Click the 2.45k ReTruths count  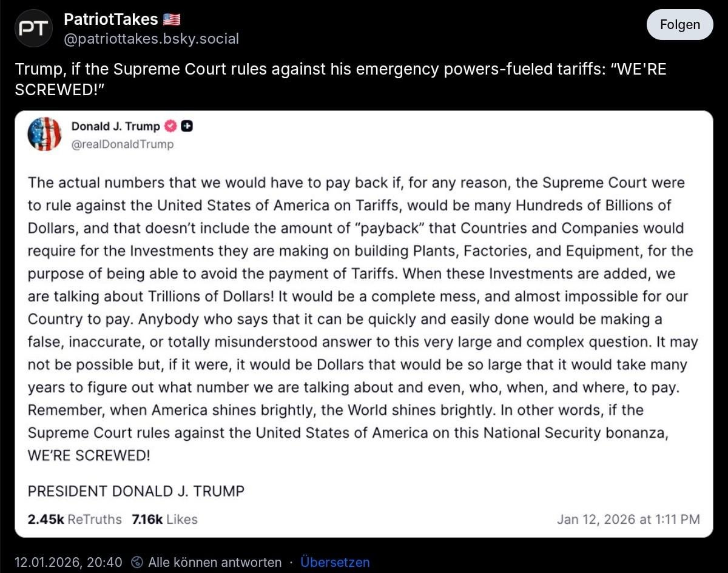click(75, 520)
